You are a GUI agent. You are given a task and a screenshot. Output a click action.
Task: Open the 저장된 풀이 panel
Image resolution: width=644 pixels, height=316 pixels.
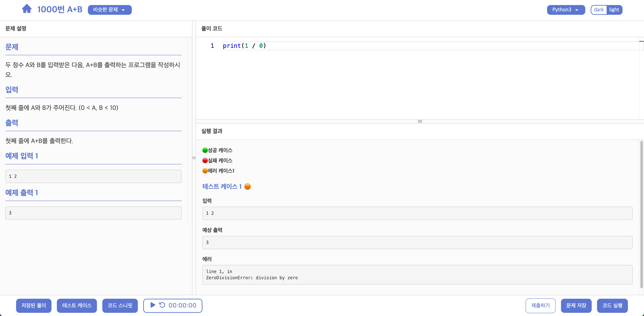coord(34,305)
